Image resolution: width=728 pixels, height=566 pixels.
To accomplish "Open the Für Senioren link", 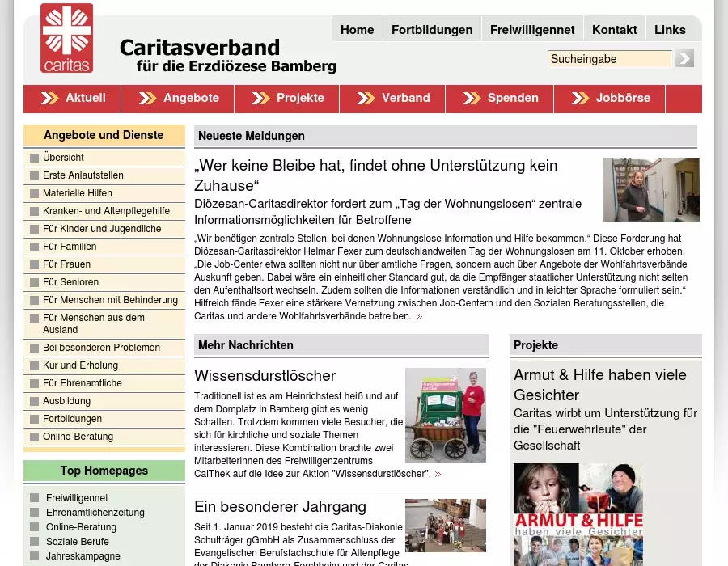I will pyautogui.click(x=70, y=282).
